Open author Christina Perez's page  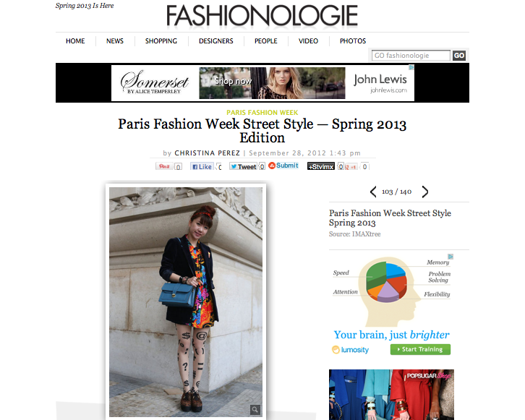click(208, 153)
